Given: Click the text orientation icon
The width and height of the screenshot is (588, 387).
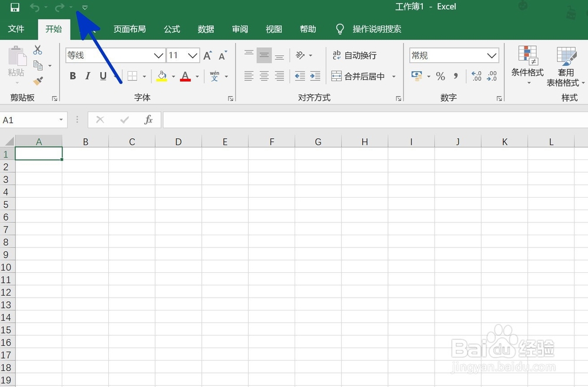Looking at the screenshot, I should [300, 55].
